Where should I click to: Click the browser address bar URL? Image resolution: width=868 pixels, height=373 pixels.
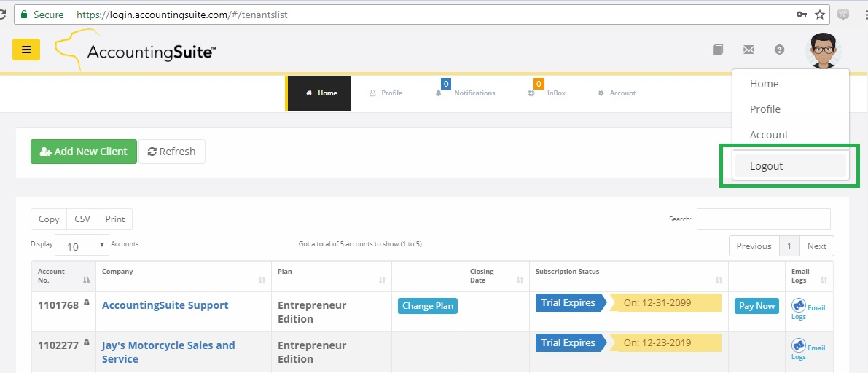pos(182,15)
